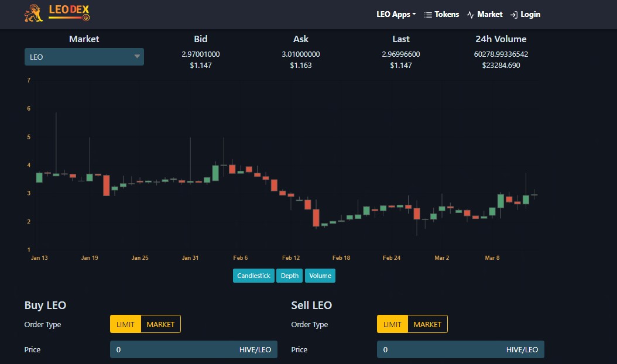The height and width of the screenshot is (364, 617).
Task: Switch to the Depth chart
Action: 290,276
